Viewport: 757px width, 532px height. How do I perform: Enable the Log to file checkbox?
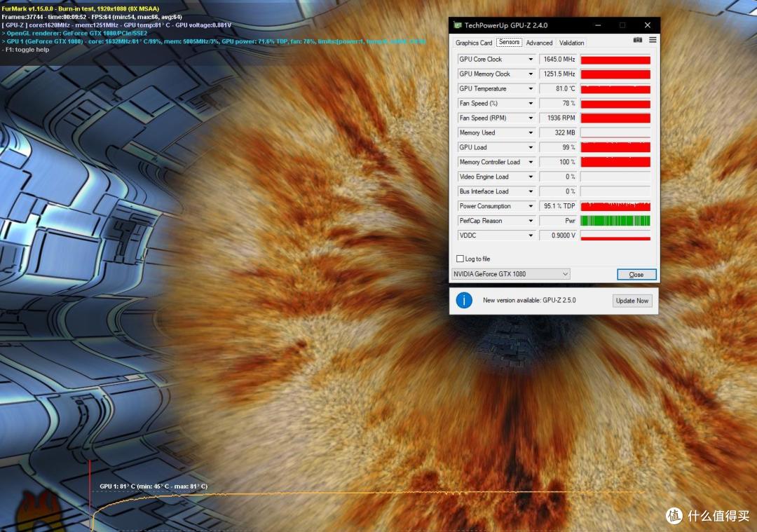pos(460,259)
